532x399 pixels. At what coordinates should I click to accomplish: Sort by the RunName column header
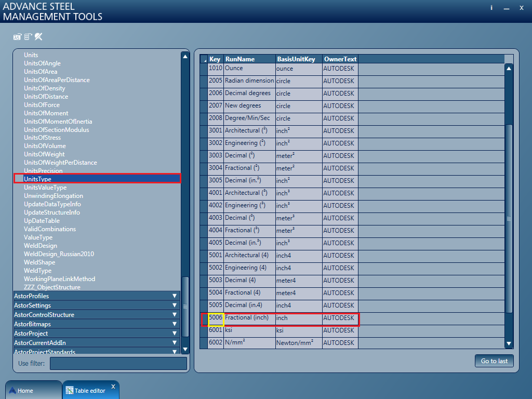(249, 59)
